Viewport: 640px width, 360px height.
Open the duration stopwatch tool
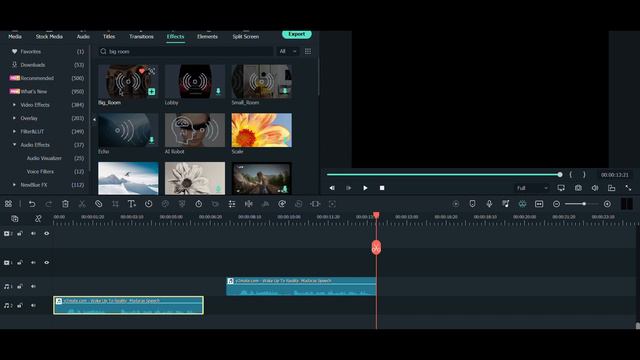point(198,204)
